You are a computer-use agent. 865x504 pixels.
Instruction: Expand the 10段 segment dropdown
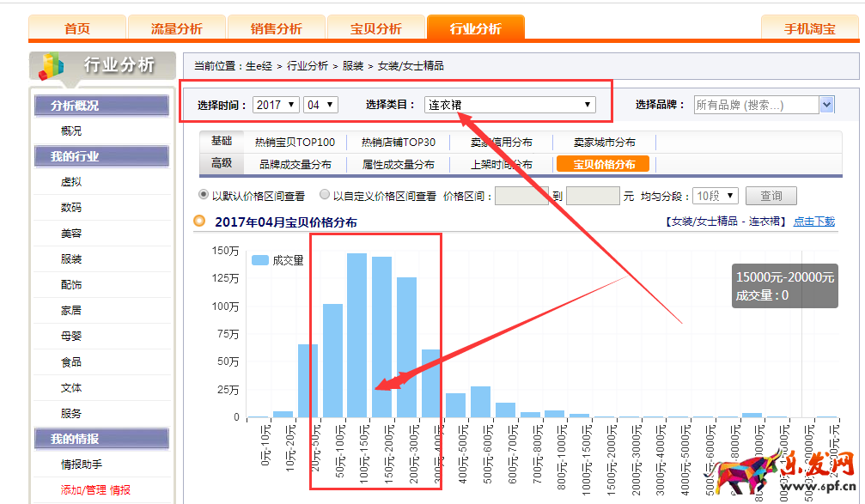pos(716,196)
